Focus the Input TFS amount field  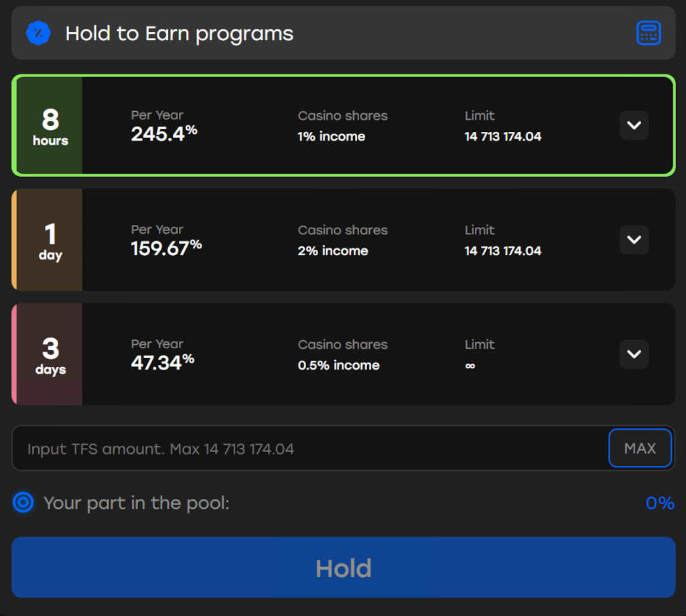(308, 449)
